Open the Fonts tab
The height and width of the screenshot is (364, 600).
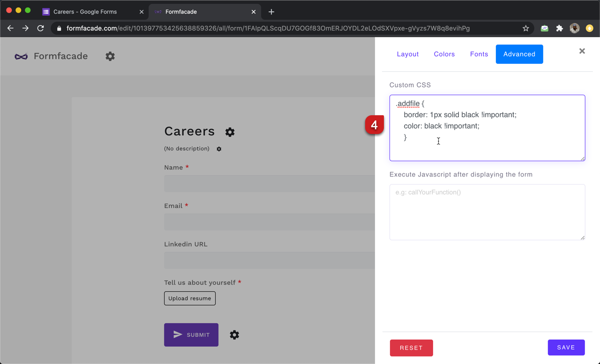click(479, 54)
